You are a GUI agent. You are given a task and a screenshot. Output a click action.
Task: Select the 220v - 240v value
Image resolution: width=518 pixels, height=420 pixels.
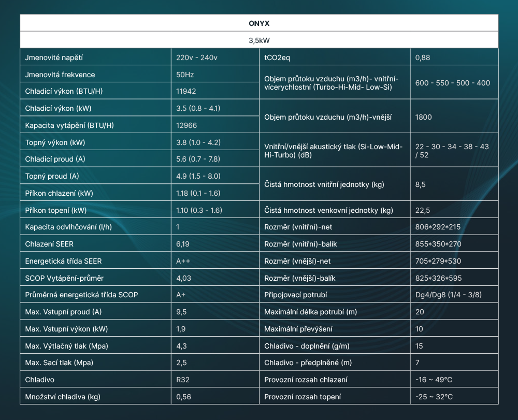(196, 57)
